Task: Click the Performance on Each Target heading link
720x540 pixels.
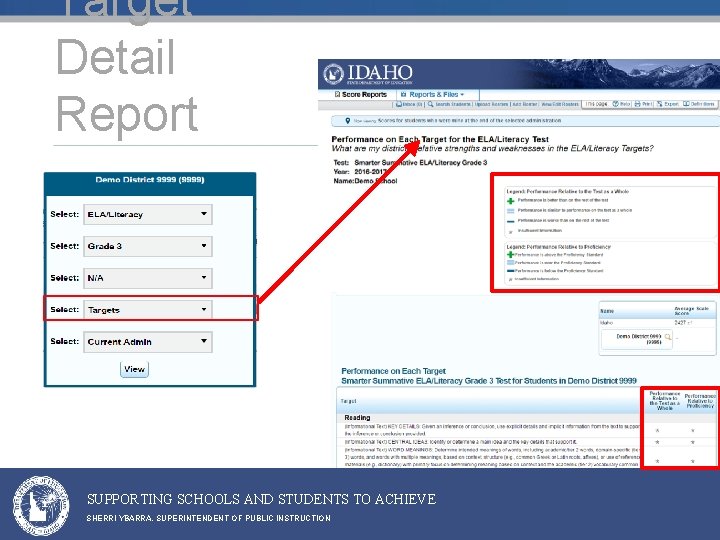Action: coord(394,371)
